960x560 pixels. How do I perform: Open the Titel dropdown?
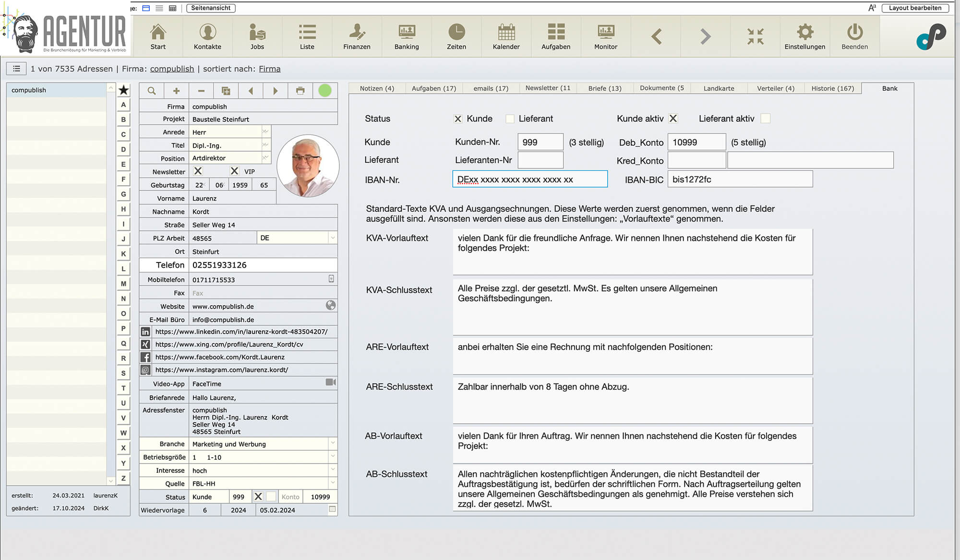(265, 144)
